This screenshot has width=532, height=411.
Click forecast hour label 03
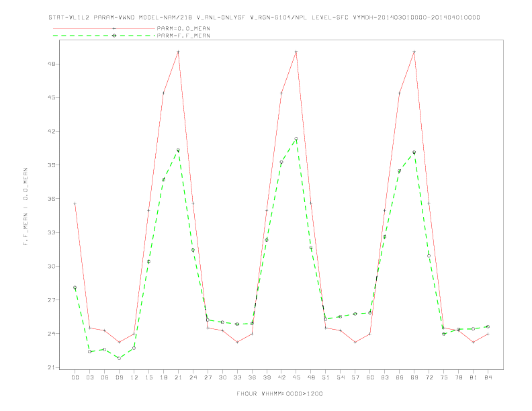[x=89, y=377]
